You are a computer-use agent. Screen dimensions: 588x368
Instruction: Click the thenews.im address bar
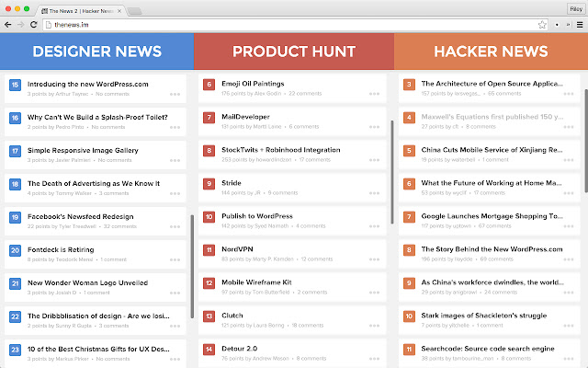click(276, 24)
